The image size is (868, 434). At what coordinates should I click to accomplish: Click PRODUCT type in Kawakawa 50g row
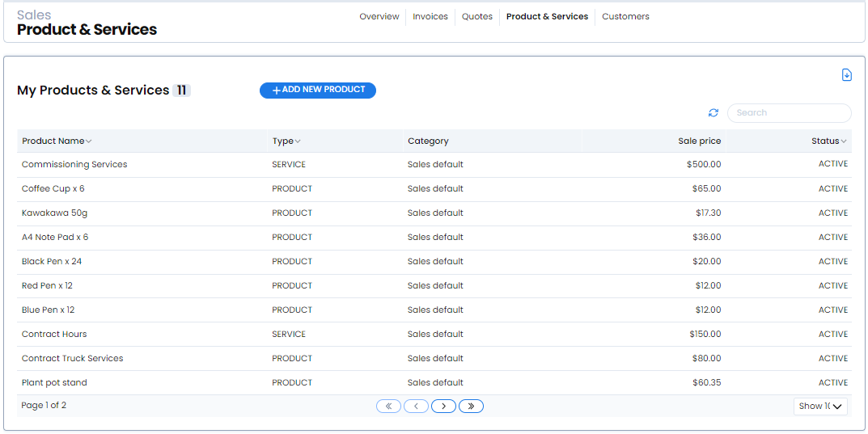(292, 213)
